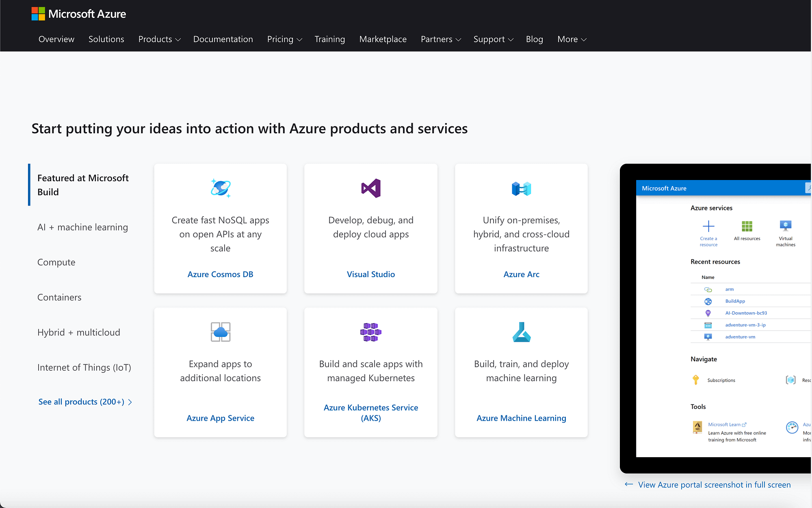Click the left arrow before View Azure portal
This screenshot has height=508, width=812.
(x=629, y=484)
